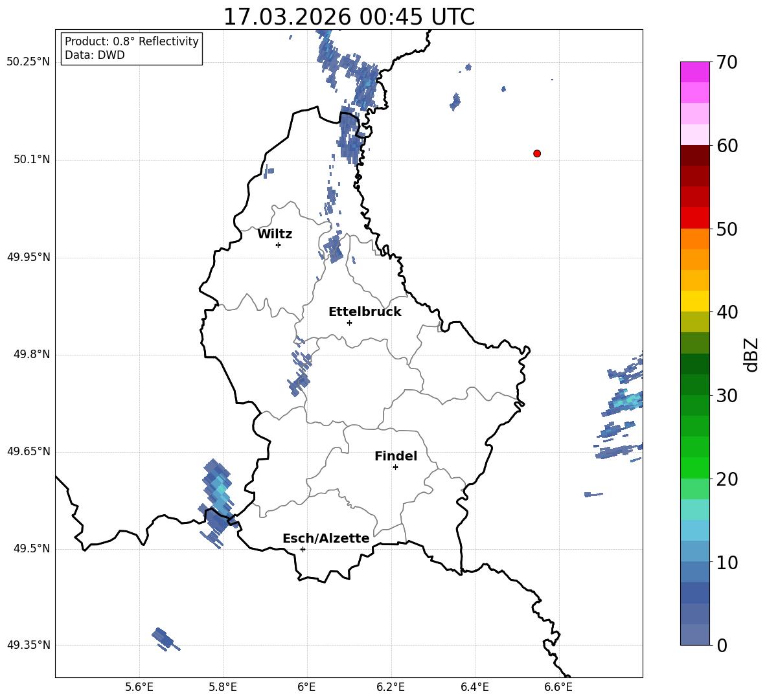Image resolution: width=767 pixels, height=700 pixels.
Task: Click the 50.25°N latitude label
Action: 29,62
